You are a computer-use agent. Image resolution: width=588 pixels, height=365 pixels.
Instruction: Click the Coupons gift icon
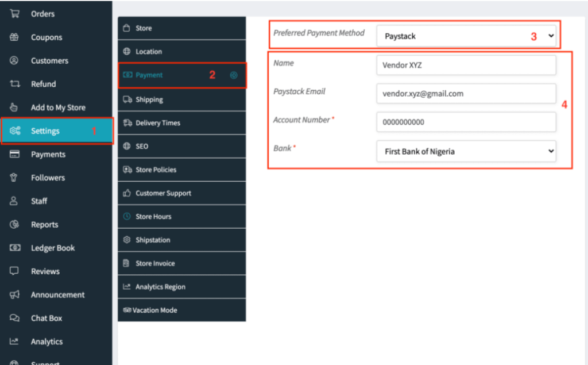point(15,37)
